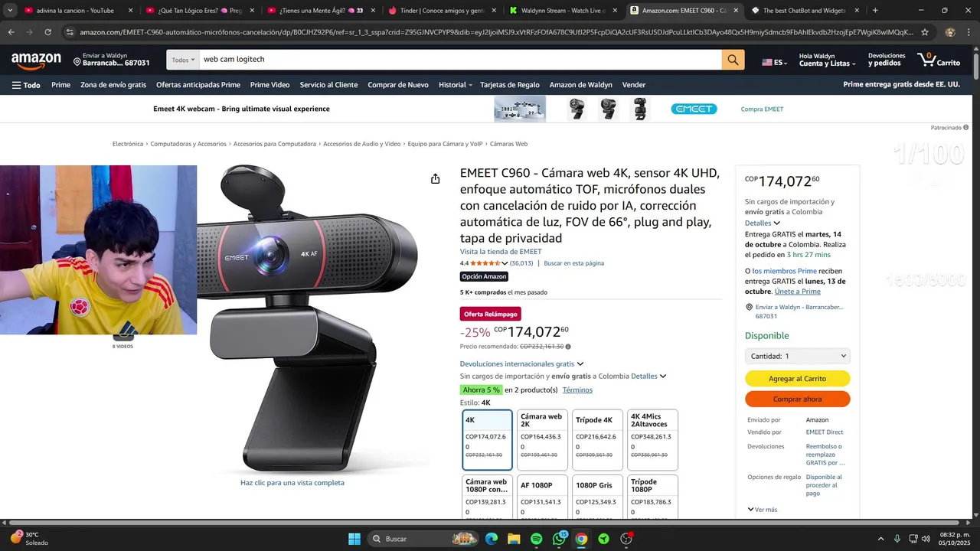Open the Cantidad quantity dropdown
Viewport: 980px width, 551px height.
pos(797,356)
